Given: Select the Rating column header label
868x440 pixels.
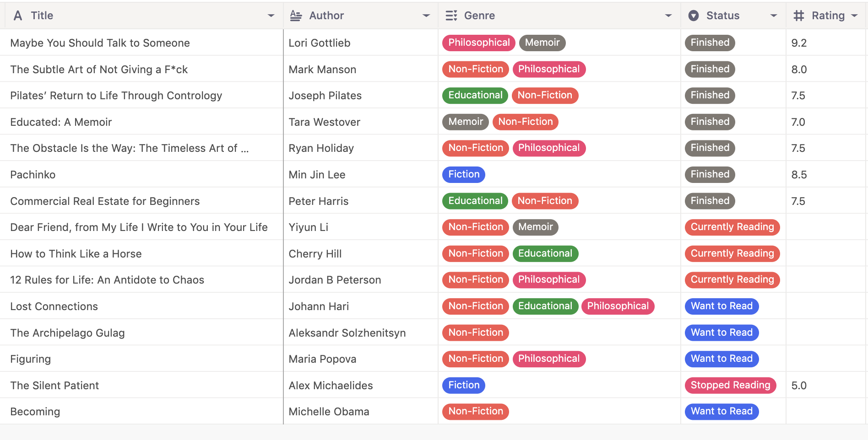Looking at the screenshot, I should tap(828, 16).
